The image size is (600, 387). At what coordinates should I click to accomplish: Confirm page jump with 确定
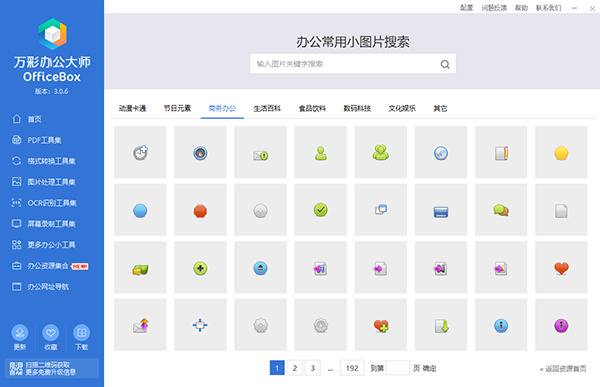429,368
